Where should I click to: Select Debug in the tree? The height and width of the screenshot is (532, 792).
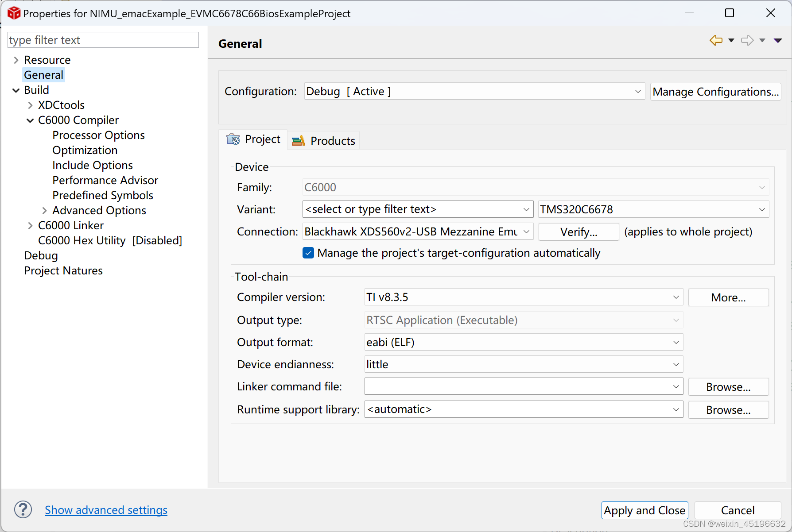[x=41, y=255]
